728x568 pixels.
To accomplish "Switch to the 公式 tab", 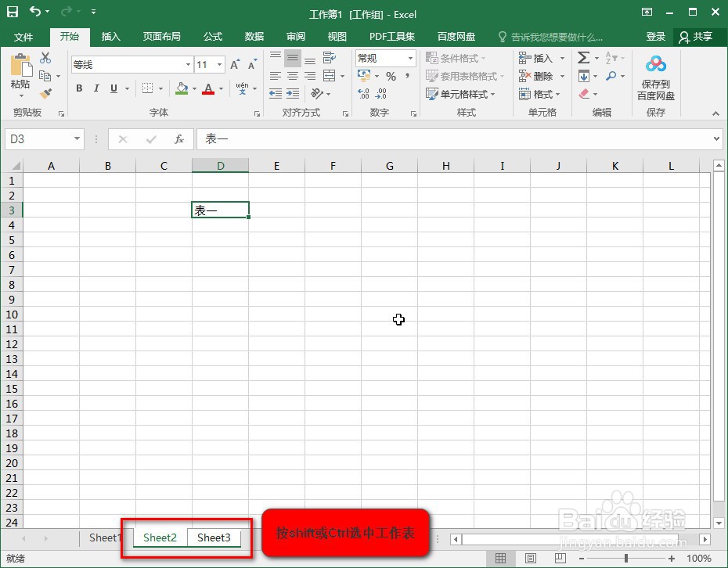I will pyautogui.click(x=213, y=37).
